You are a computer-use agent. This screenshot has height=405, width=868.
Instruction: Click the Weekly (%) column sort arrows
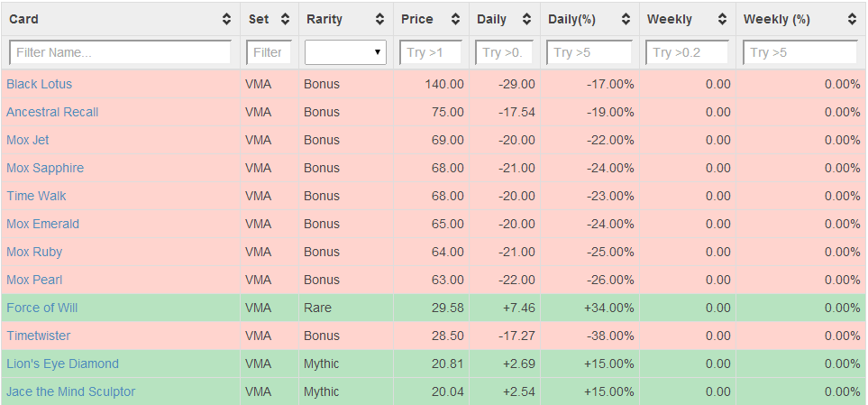(x=852, y=19)
